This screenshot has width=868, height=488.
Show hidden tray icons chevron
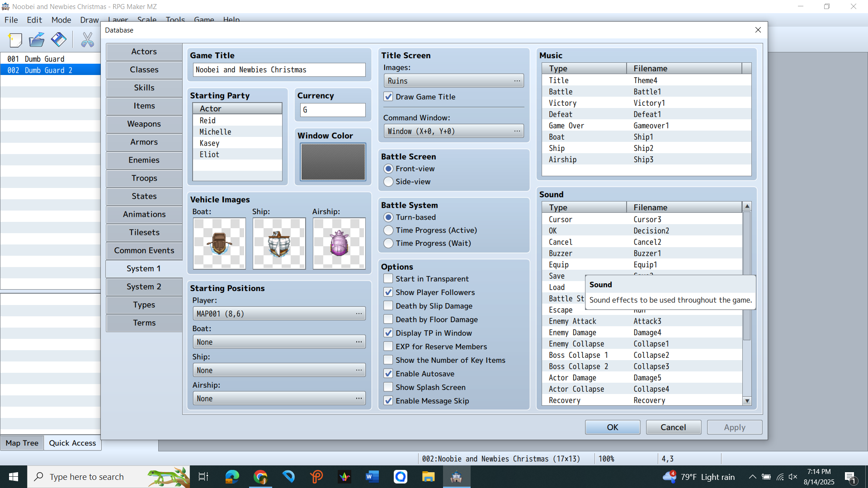click(752, 477)
